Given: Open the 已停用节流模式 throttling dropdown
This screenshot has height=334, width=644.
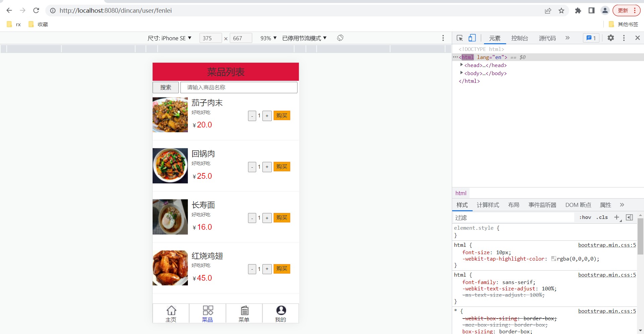Looking at the screenshot, I should 304,38.
